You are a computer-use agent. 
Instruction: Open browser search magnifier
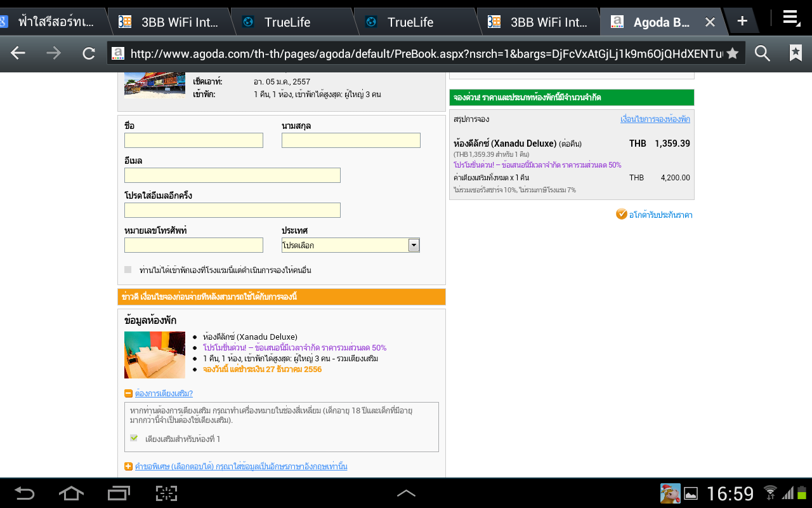pyautogui.click(x=762, y=53)
